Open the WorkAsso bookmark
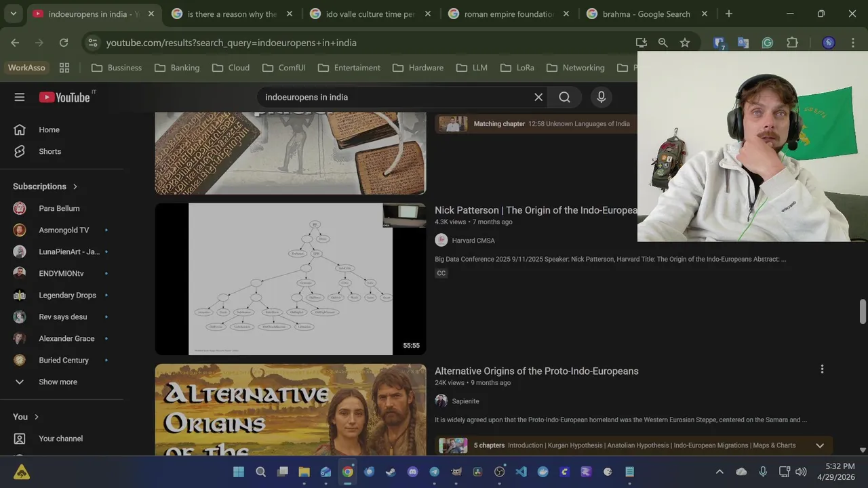 tap(26, 68)
